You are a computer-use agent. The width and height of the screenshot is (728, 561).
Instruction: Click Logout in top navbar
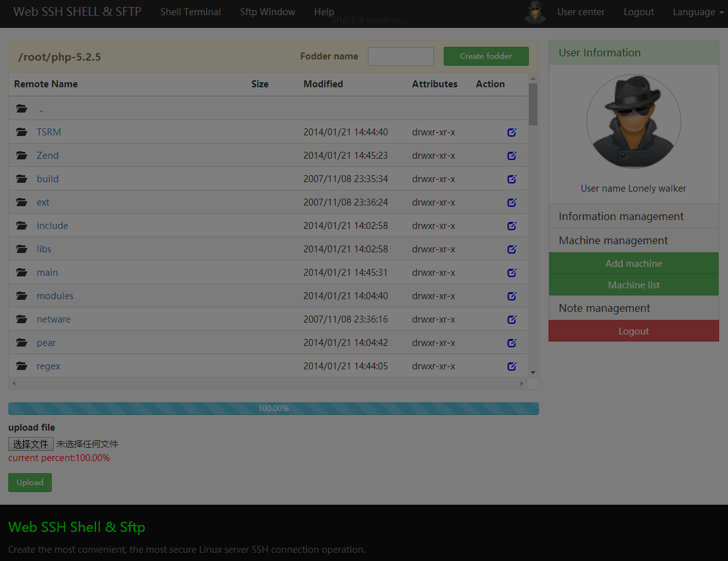tap(638, 12)
